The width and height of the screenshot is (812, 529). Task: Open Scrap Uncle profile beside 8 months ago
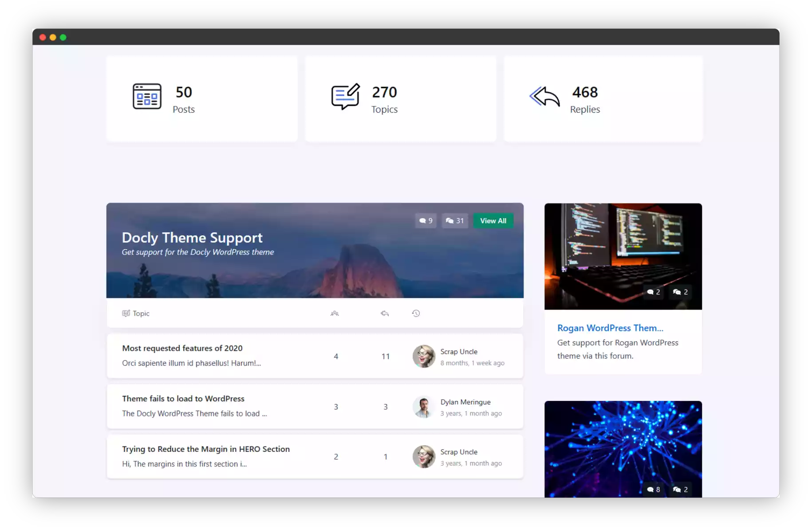(x=459, y=352)
